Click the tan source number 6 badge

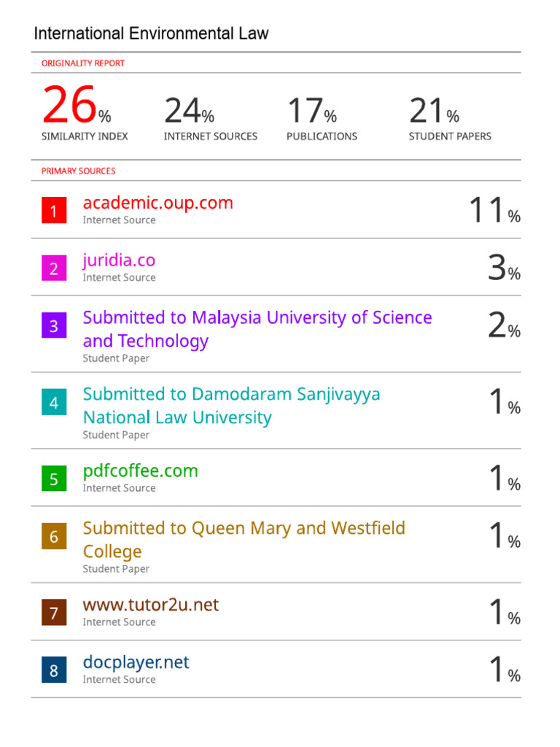tap(54, 537)
